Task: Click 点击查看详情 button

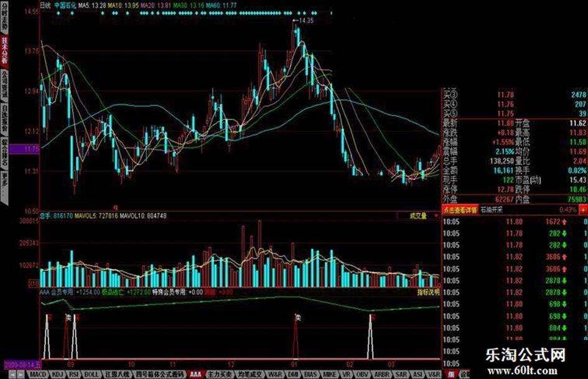Action: [460, 210]
